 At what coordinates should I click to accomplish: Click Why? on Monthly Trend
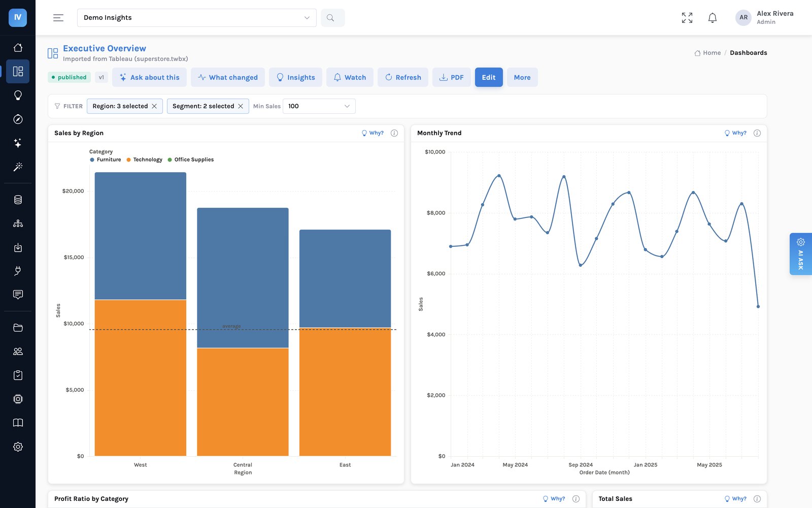point(735,133)
